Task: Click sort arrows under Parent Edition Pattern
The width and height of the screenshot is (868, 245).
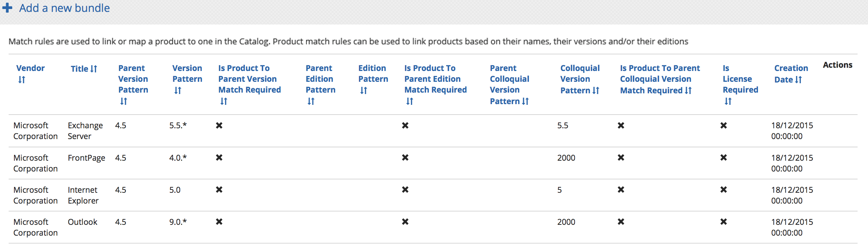Action: pos(311,101)
